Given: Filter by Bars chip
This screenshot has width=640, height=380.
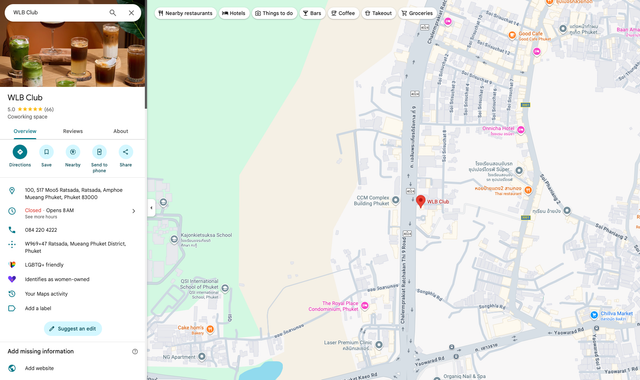Looking at the screenshot, I should 312,13.
